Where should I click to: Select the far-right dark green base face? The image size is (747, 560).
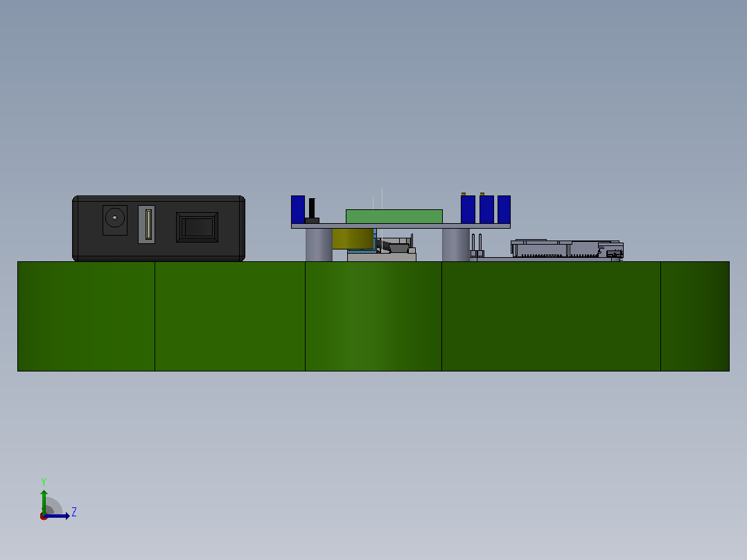[695, 317]
